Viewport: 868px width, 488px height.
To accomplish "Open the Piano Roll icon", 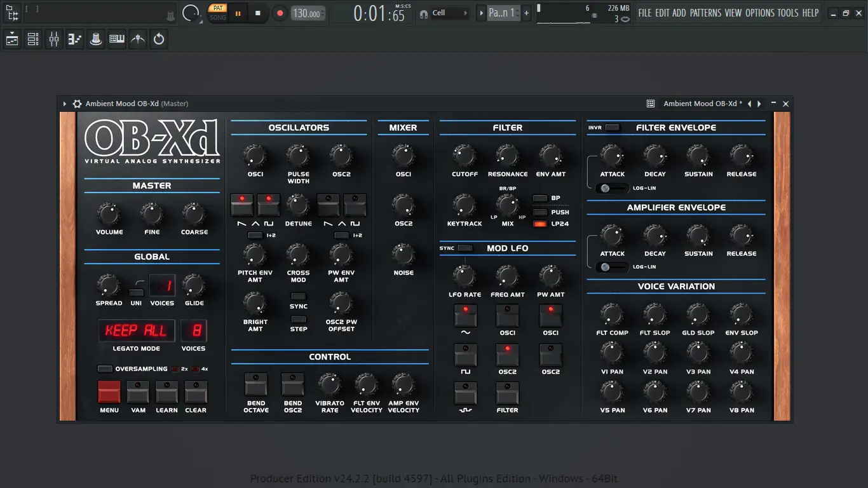I will click(74, 39).
